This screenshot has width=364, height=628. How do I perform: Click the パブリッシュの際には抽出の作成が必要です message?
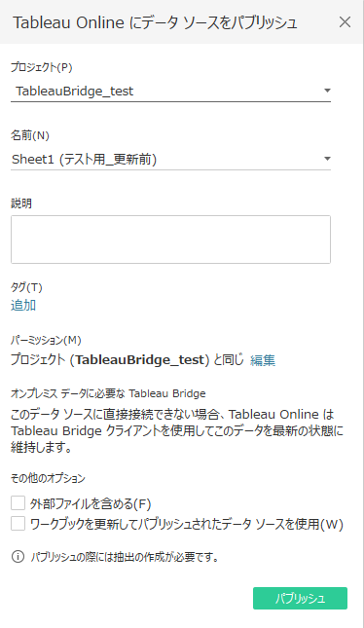coord(125,557)
